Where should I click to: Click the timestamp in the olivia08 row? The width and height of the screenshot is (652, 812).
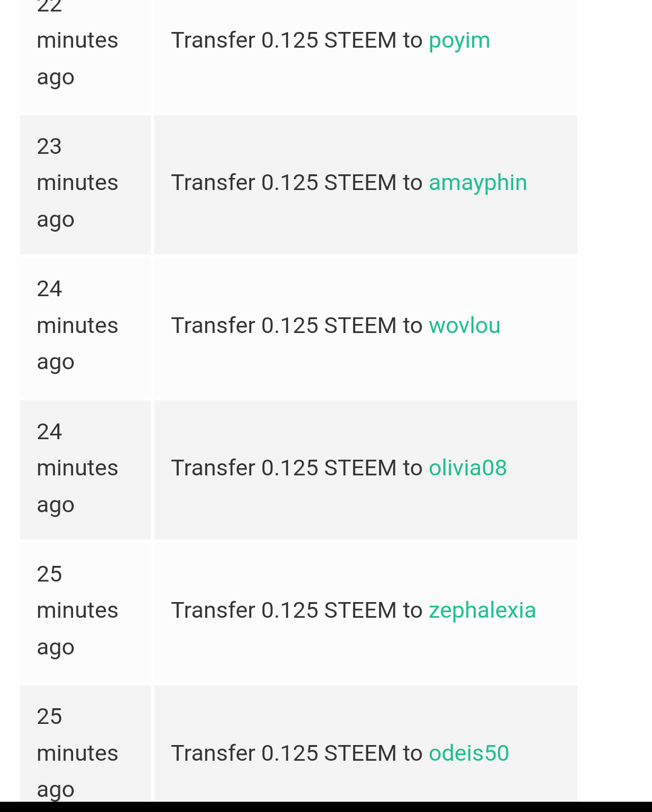(77, 468)
